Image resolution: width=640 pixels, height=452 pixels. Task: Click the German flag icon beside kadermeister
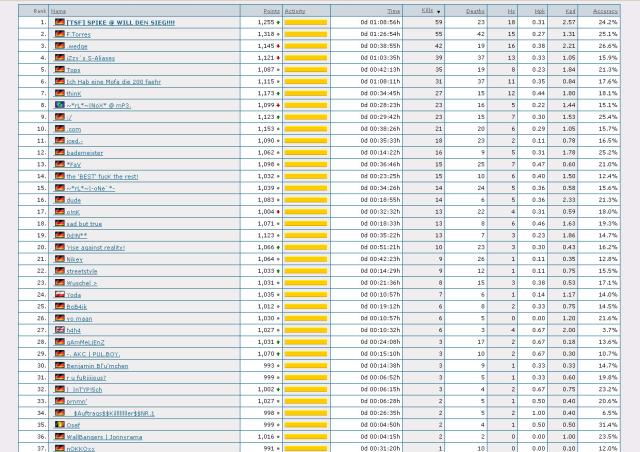(x=58, y=152)
